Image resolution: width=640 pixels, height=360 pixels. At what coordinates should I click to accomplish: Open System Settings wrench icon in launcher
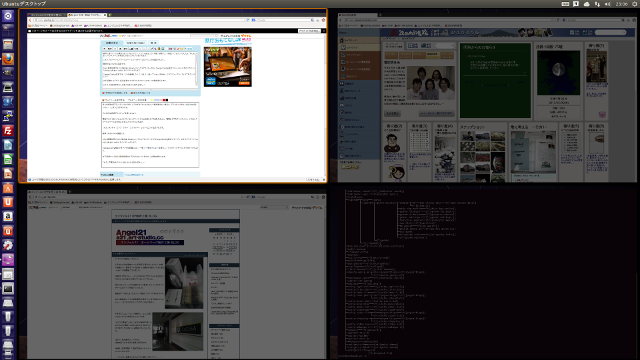pyautogui.click(x=8, y=245)
